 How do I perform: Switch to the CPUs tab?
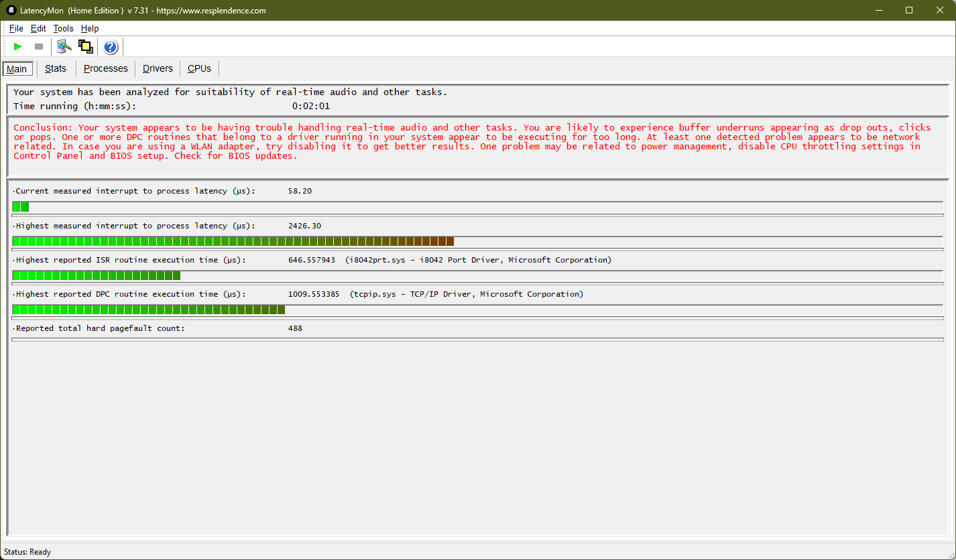199,68
